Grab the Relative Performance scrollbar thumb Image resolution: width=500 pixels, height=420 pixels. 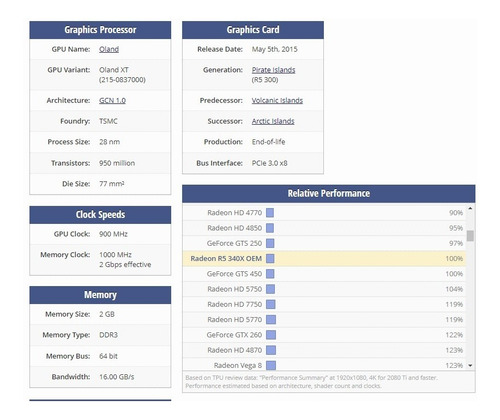tap(470, 235)
